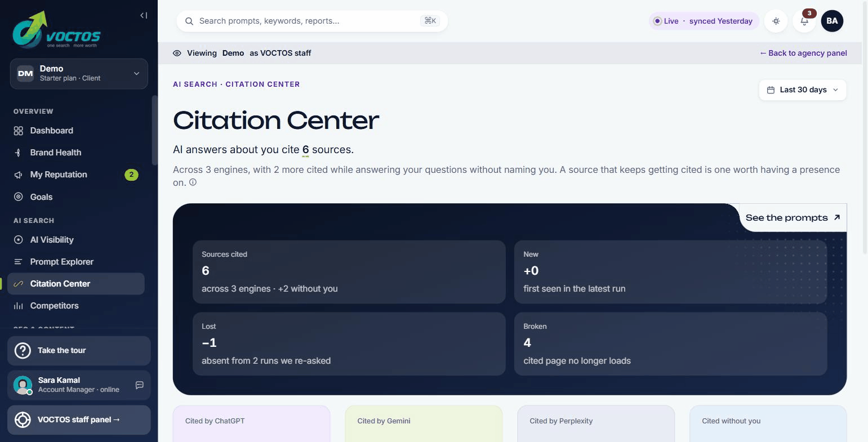Navigate to Goals
This screenshot has width=868, height=442.
(x=76, y=197)
